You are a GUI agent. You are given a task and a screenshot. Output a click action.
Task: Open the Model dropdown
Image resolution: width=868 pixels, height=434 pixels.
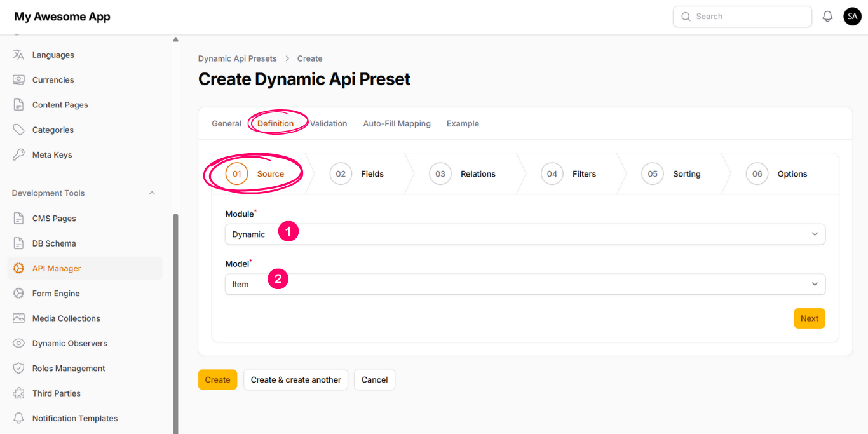(x=525, y=285)
